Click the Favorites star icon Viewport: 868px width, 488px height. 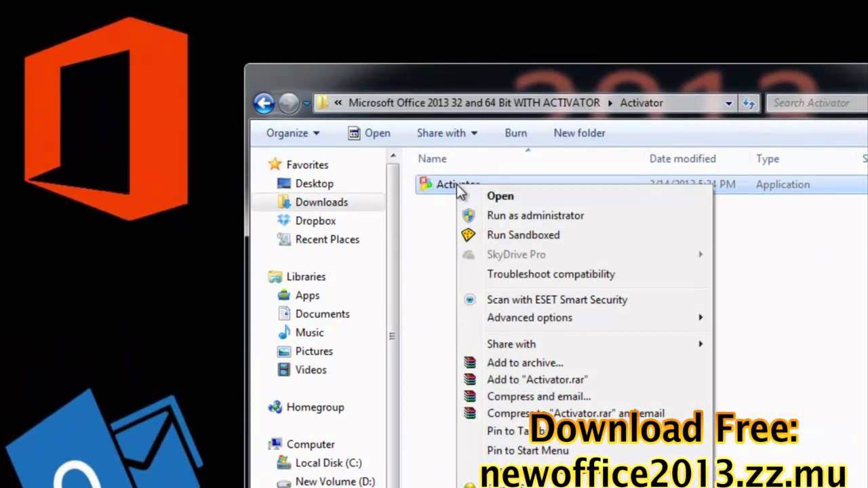275,165
